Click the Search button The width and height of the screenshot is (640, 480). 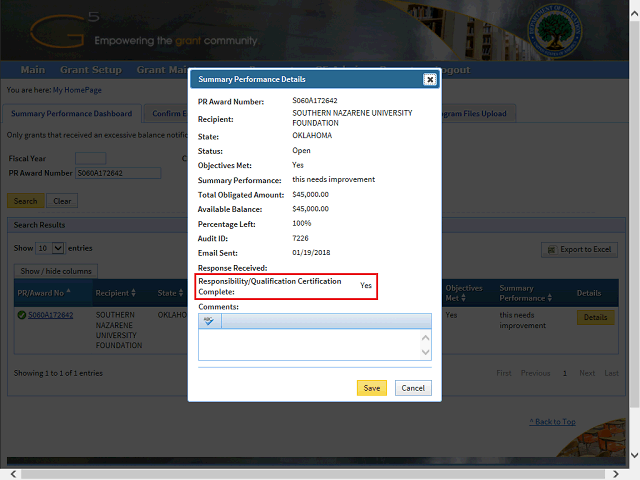[x=25, y=201]
